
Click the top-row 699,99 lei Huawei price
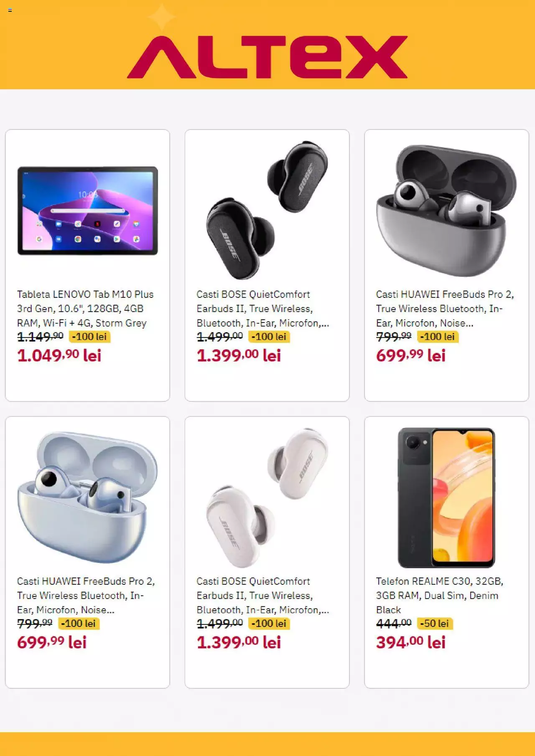411,355
